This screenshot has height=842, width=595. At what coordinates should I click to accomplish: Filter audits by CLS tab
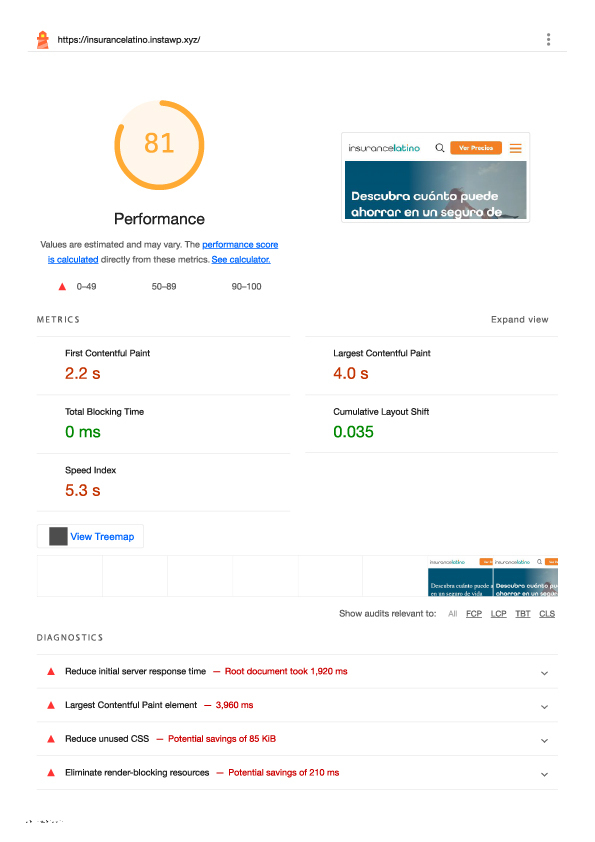[547, 613]
